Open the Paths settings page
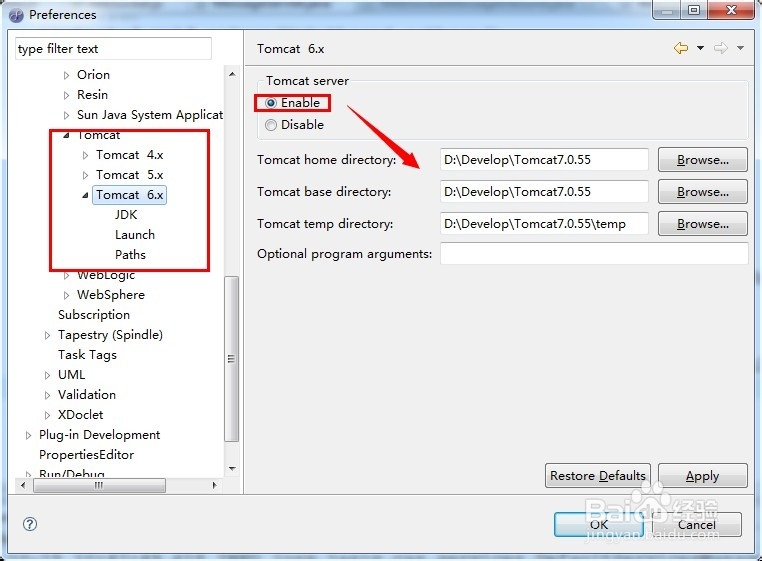The width and height of the screenshot is (762, 561). (130, 255)
